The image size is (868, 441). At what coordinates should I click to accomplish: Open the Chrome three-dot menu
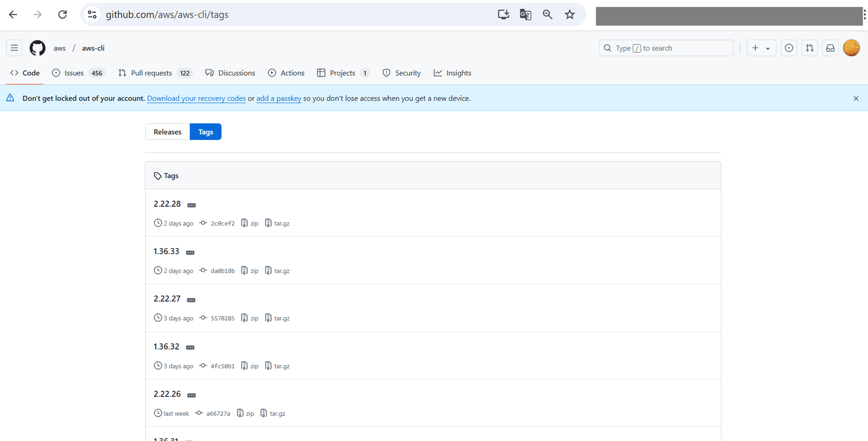[x=864, y=15]
